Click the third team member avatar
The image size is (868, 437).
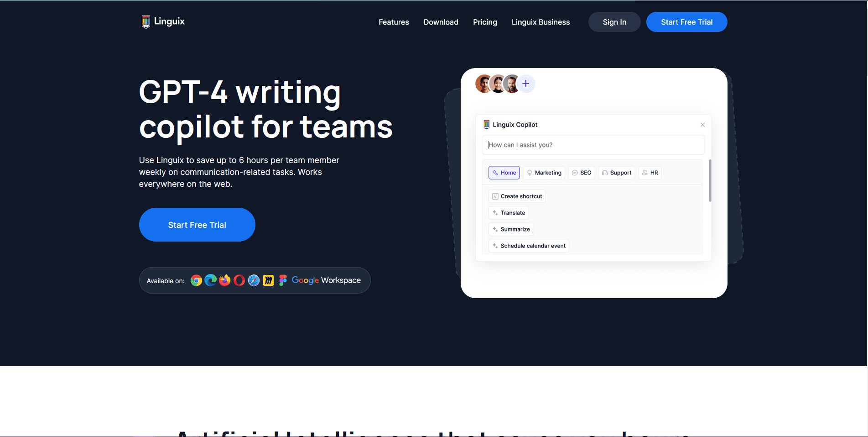512,84
